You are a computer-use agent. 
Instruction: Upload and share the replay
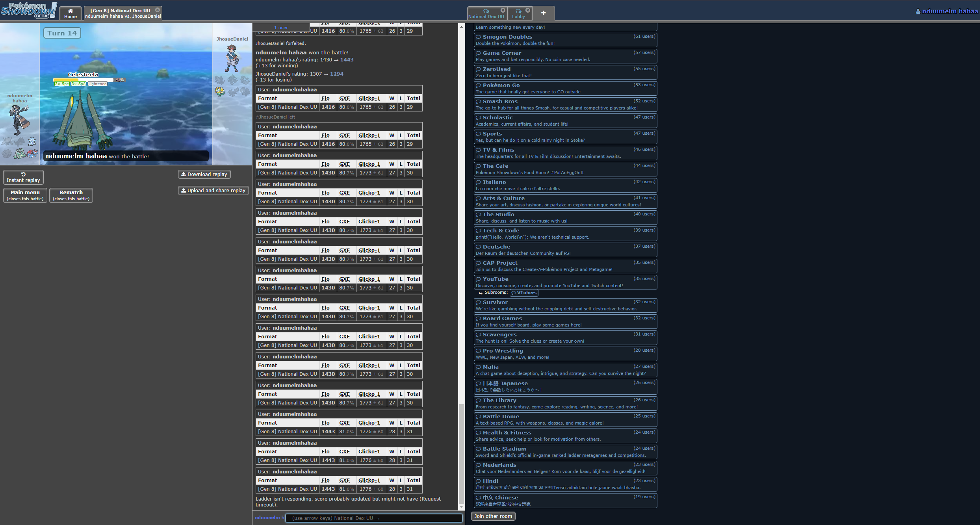[213, 190]
